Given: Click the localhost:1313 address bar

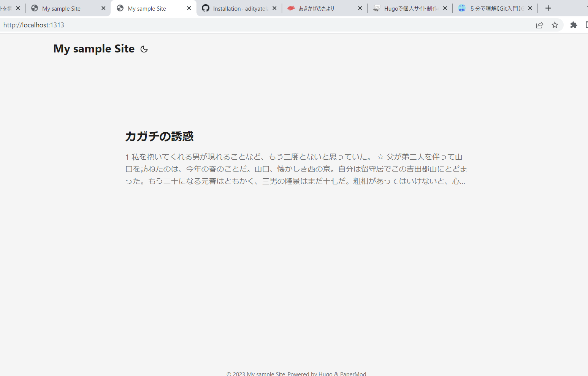Looking at the screenshot, I should [228, 25].
